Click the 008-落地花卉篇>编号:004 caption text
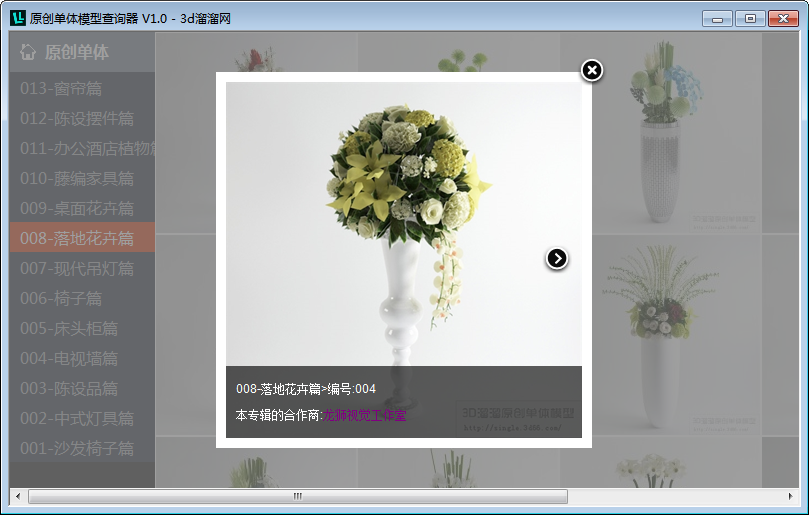The height and width of the screenshot is (515, 809). tap(306, 389)
